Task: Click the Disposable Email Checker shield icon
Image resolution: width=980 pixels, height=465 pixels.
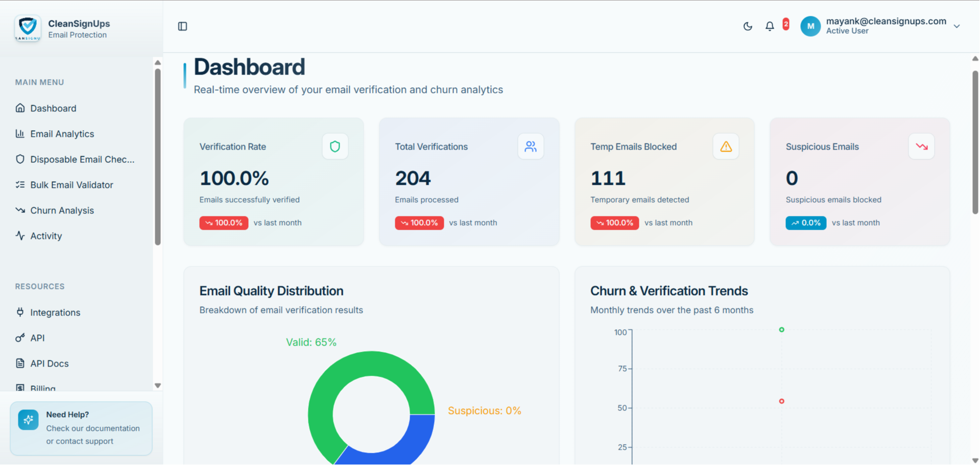Action: (x=19, y=159)
